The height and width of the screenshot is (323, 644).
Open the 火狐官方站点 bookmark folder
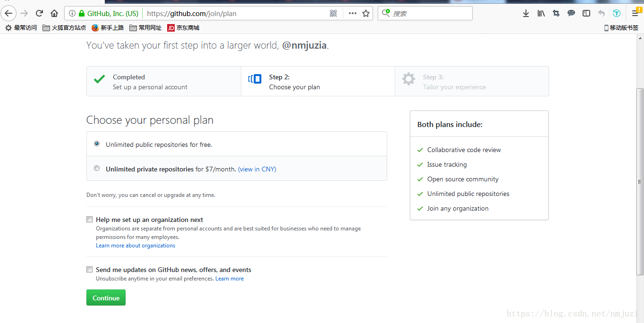point(64,28)
